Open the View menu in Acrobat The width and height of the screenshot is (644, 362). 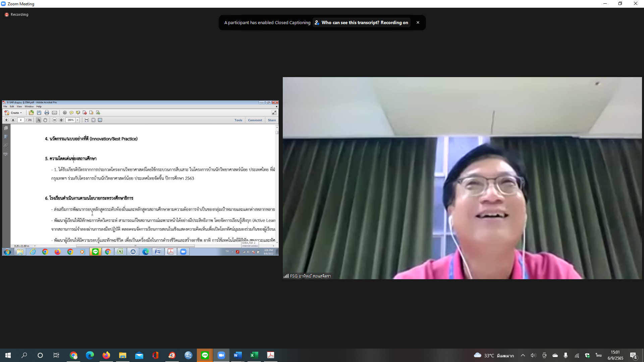[x=19, y=107]
